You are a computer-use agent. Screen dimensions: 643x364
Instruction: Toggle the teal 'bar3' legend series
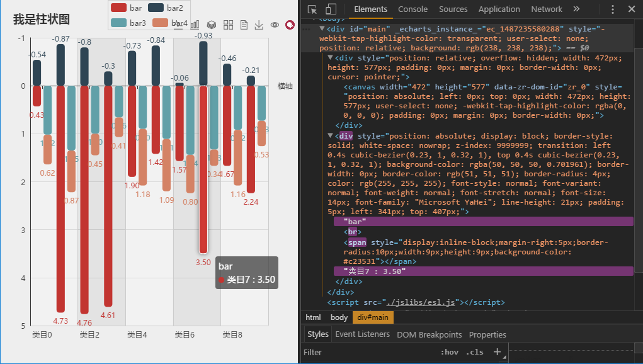point(128,23)
